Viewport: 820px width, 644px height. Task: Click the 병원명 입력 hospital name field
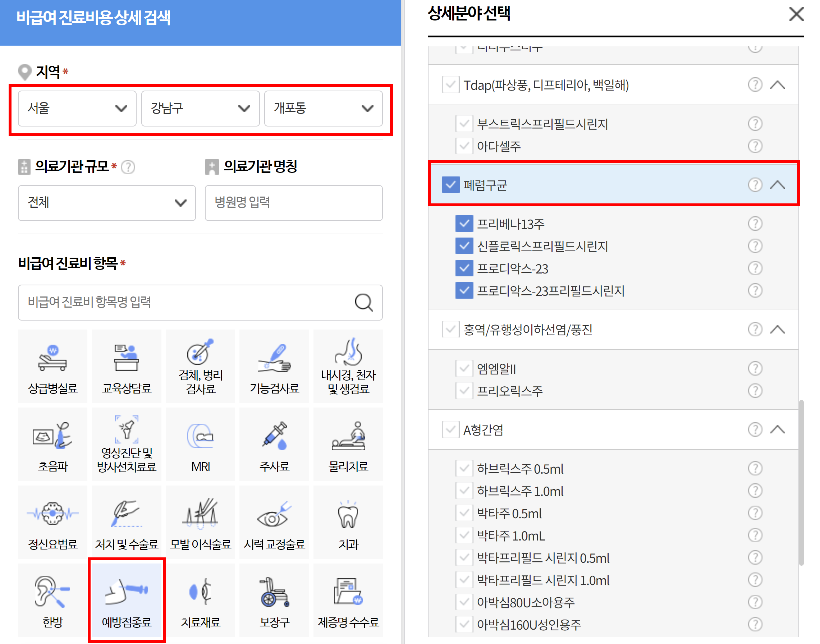click(293, 203)
